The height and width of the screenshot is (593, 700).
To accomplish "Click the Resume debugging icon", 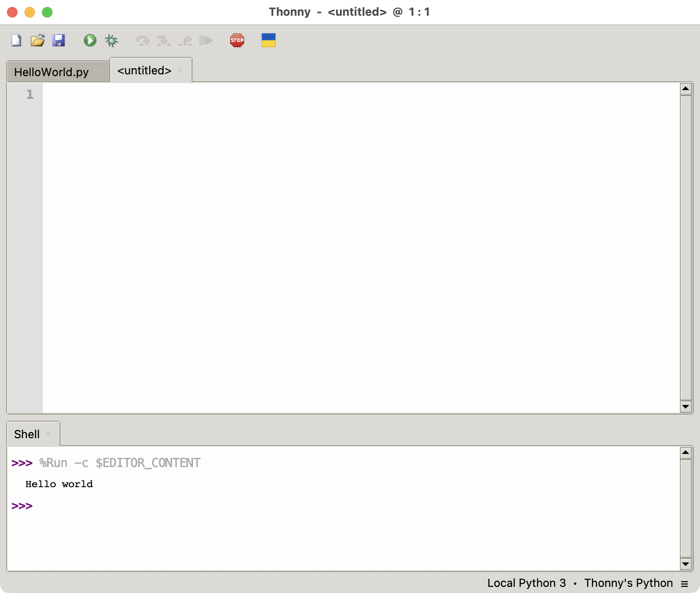I will [206, 41].
